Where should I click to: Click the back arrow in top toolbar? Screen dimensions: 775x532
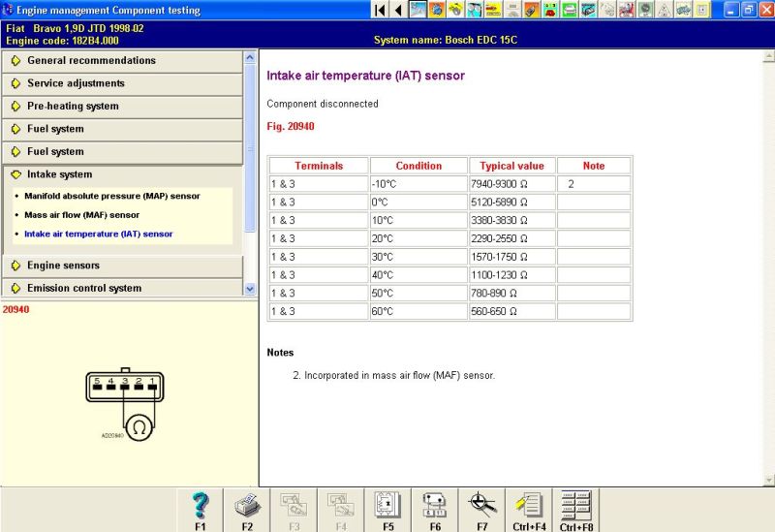click(398, 10)
